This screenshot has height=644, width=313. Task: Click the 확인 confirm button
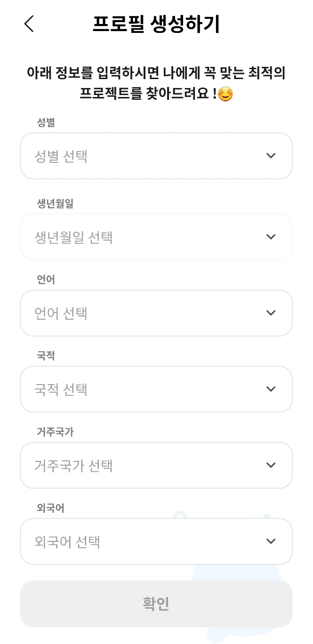pyautogui.click(x=156, y=604)
